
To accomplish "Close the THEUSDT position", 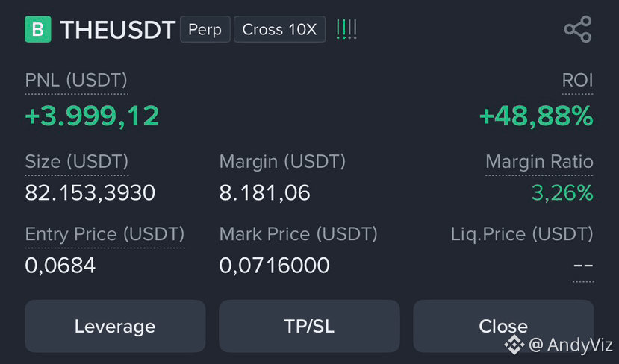I will pos(503,326).
